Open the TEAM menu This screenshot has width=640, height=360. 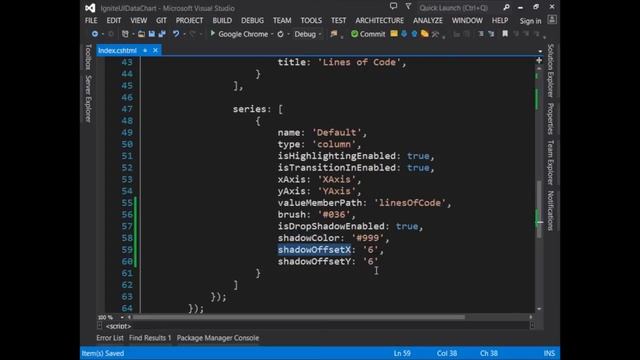282,20
